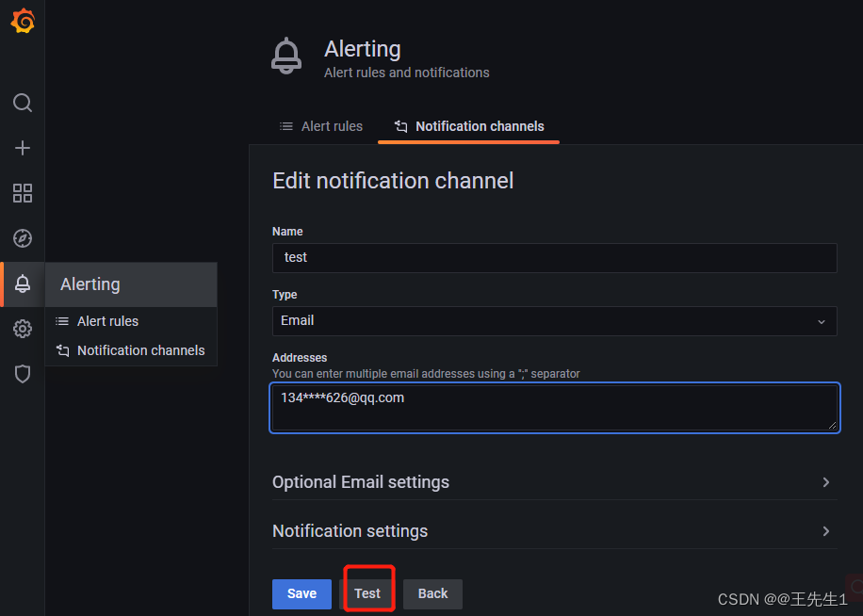Click the Server Admin shield icon
Image resolution: width=863 pixels, height=616 pixels.
tap(22, 374)
